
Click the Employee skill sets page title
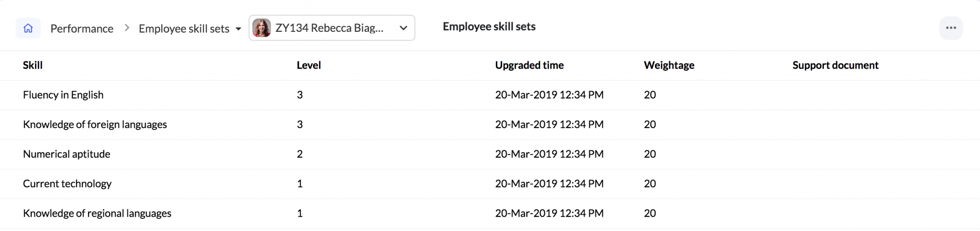coord(489,27)
